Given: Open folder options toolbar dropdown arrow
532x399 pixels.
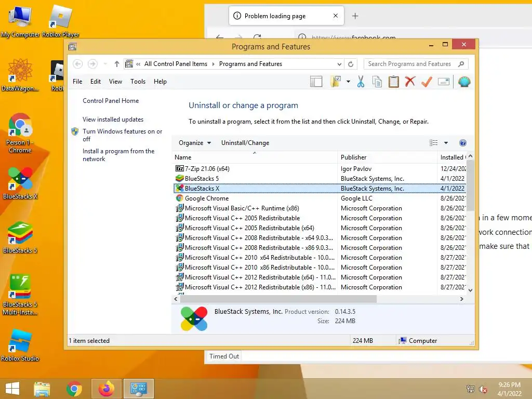Looking at the screenshot, I should click(348, 82).
